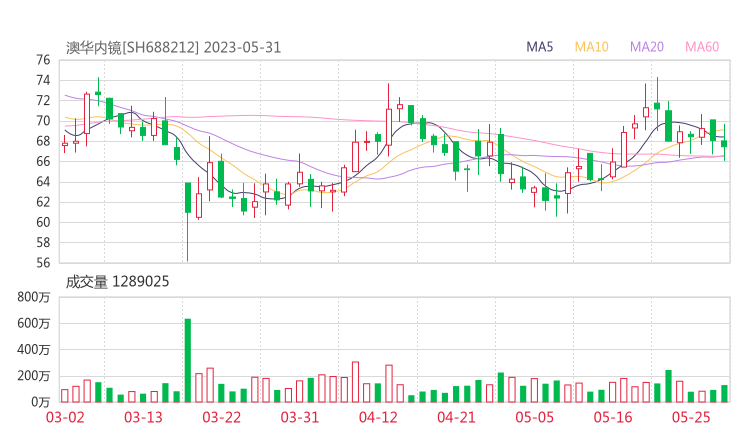Select the rightmost green volume bar
The image size is (740, 440).
(724, 393)
